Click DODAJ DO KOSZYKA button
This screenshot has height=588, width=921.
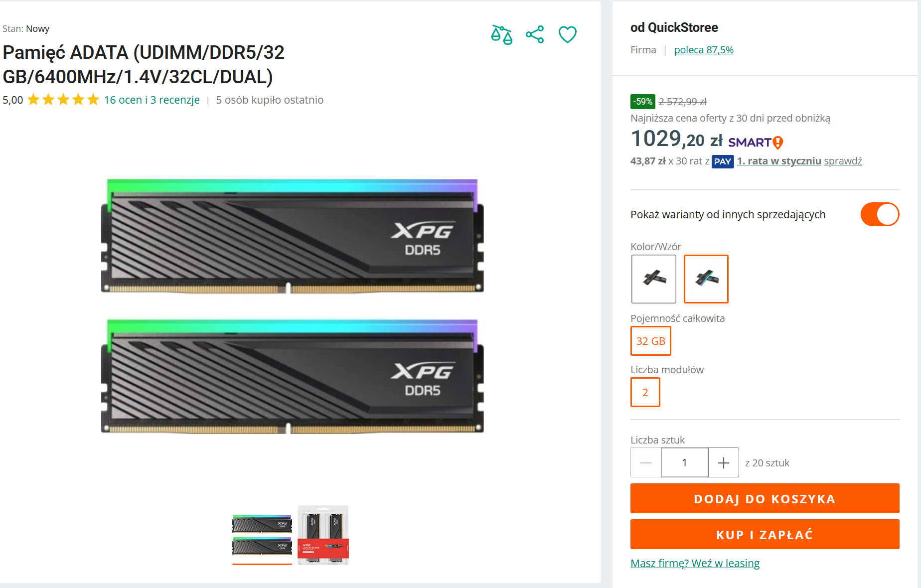[765, 498]
